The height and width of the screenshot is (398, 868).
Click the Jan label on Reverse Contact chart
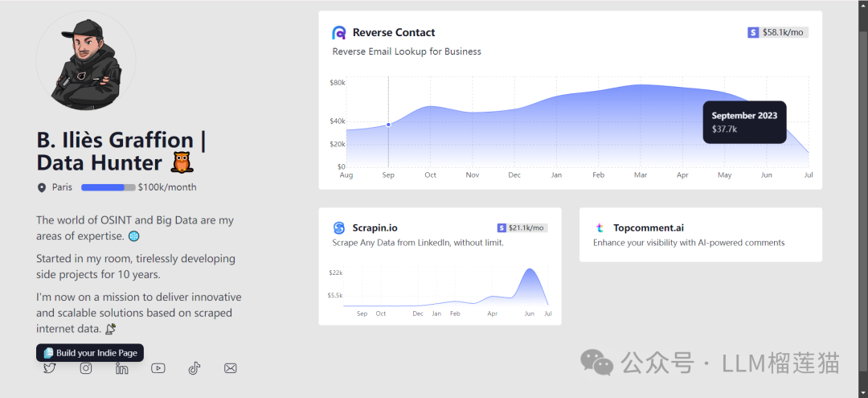556,175
